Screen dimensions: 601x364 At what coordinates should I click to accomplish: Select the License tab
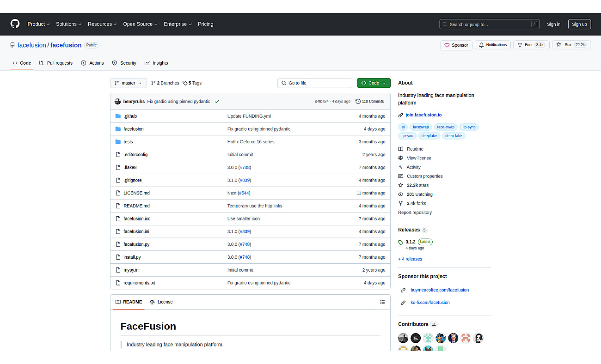click(161, 302)
